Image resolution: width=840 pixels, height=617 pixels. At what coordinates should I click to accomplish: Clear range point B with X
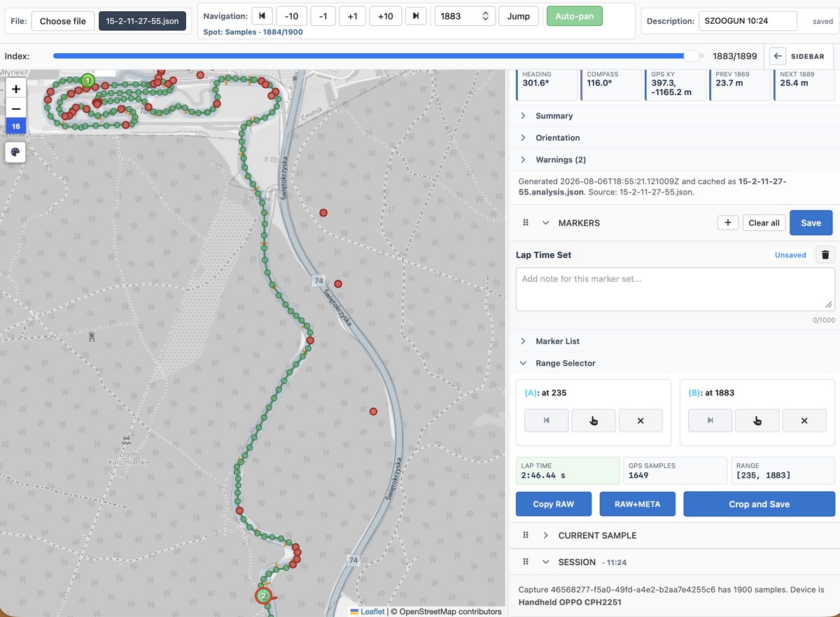804,420
